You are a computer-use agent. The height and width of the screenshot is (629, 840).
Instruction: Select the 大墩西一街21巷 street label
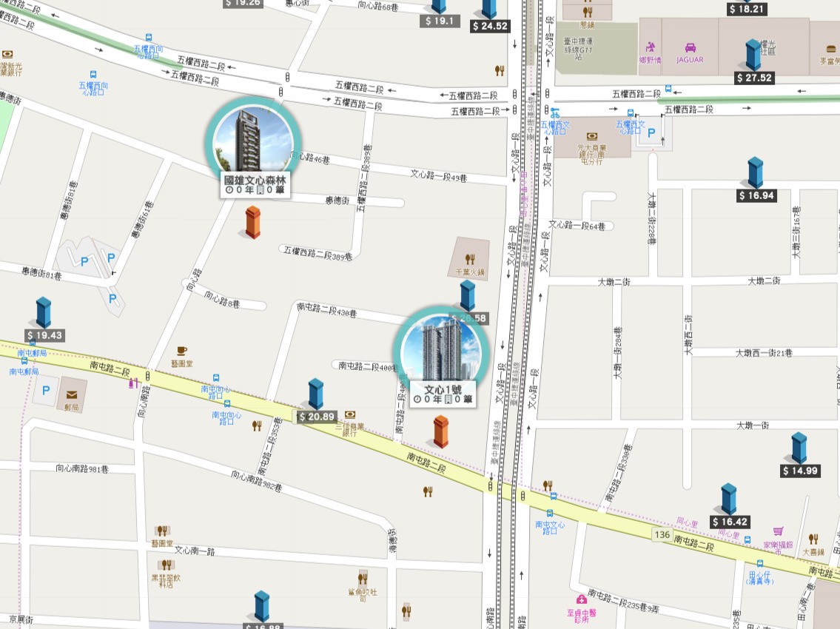coord(763,353)
